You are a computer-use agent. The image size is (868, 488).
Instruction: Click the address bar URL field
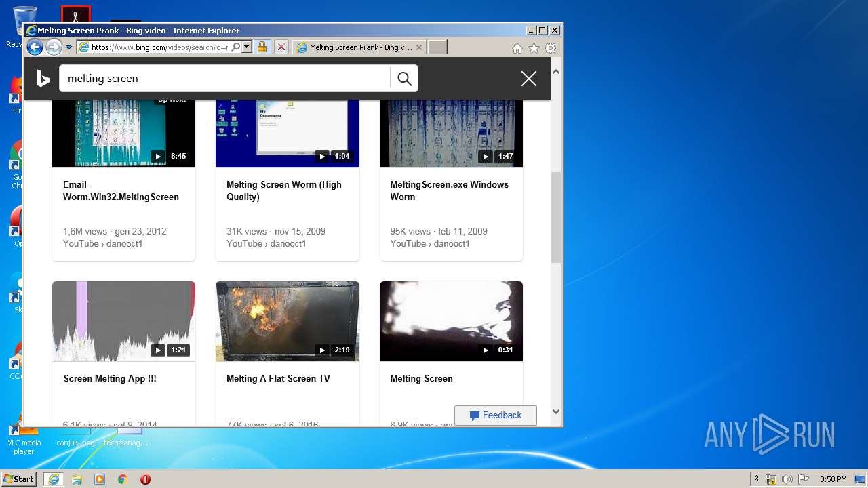point(159,47)
